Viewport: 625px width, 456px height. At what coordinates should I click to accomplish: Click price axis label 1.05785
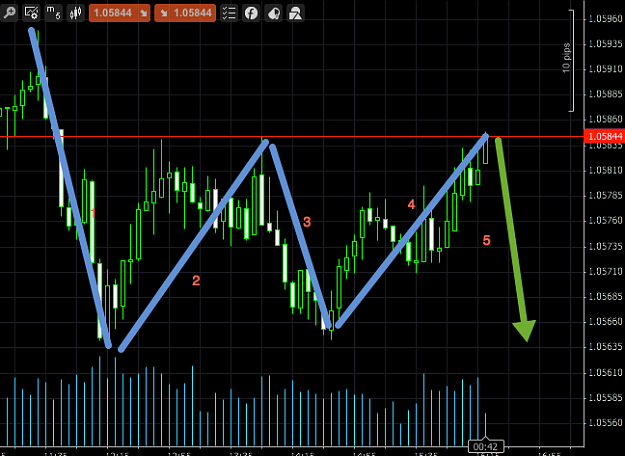click(605, 195)
